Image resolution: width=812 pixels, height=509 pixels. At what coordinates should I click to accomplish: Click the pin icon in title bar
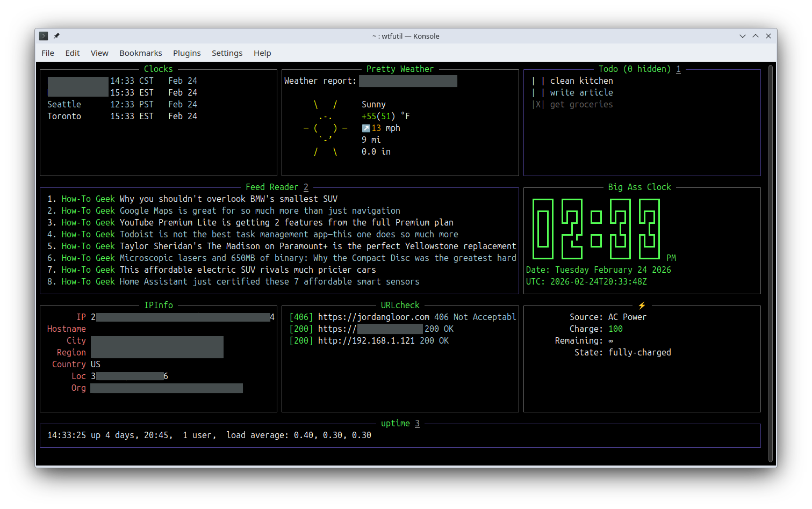click(x=56, y=36)
